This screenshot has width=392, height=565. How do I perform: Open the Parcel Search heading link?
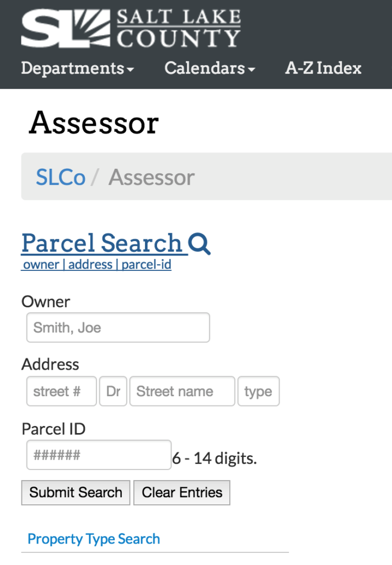[x=102, y=243]
